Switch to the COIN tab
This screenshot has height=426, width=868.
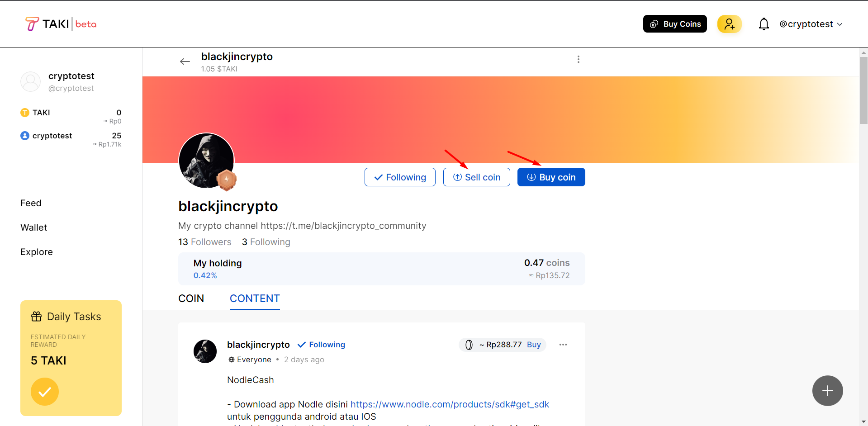coord(191,298)
